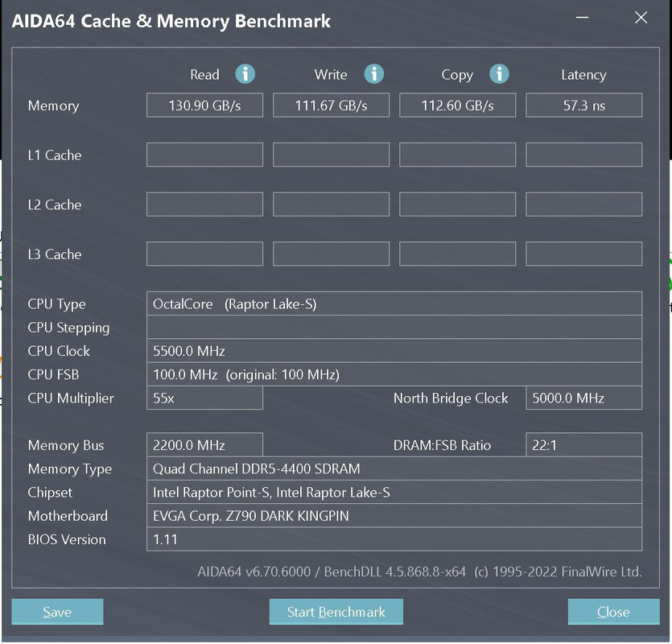Viewport: 672px width, 644px height.
Task: Click the Close button at bottom
Action: click(x=613, y=612)
